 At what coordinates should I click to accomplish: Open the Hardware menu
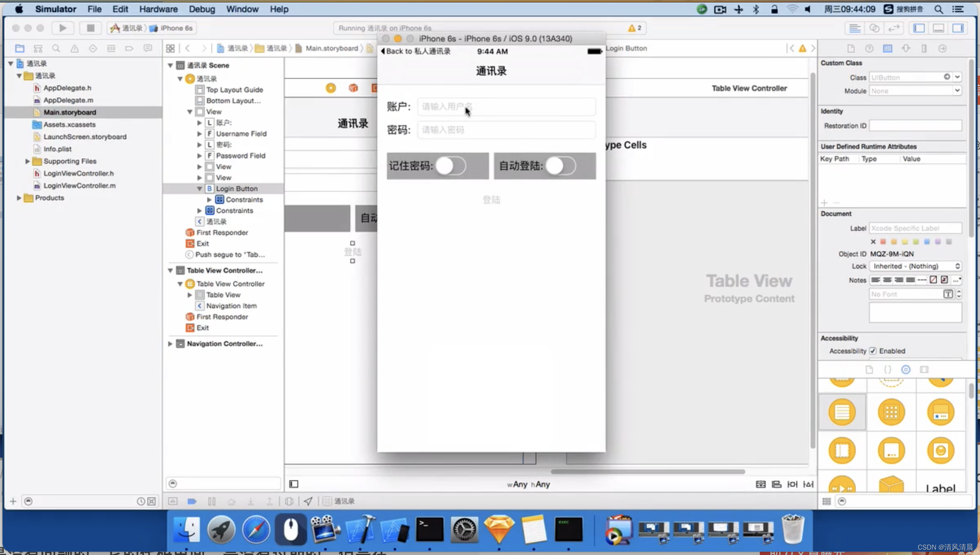click(x=159, y=9)
